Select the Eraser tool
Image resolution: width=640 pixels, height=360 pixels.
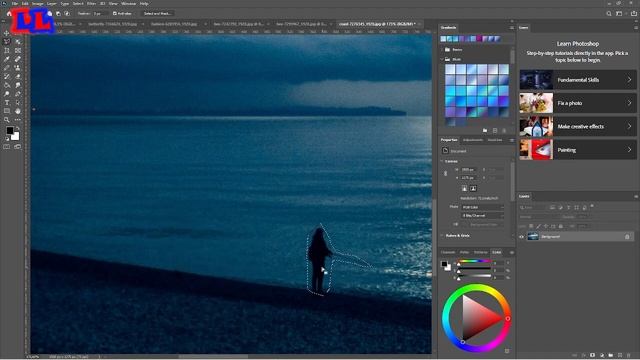(18, 76)
